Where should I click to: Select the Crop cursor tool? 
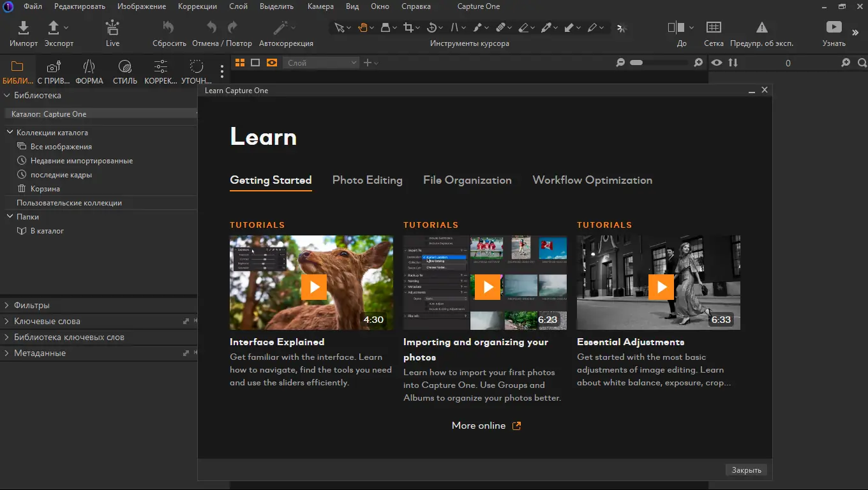point(408,27)
